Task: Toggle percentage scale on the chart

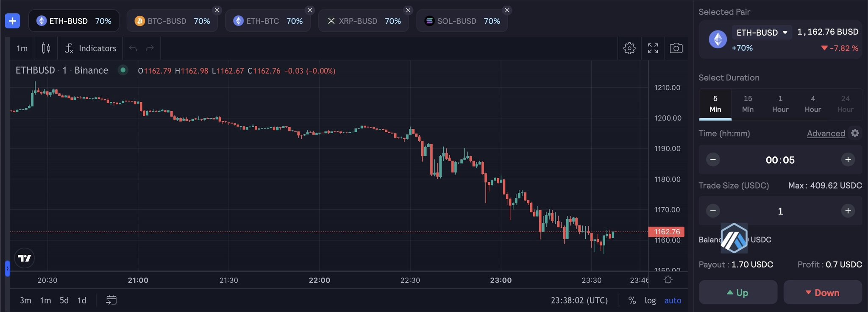Action: pyautogui.click(x=632, y=300)
